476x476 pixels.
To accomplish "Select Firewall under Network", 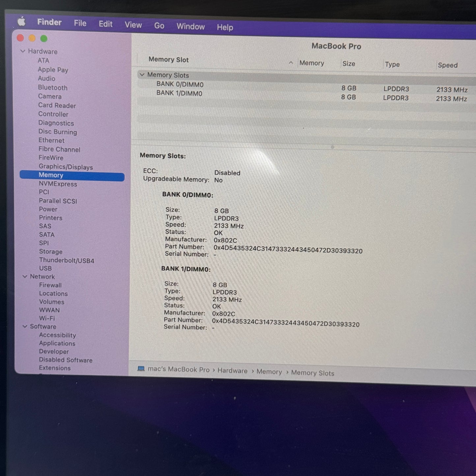I will click(50, 285).
